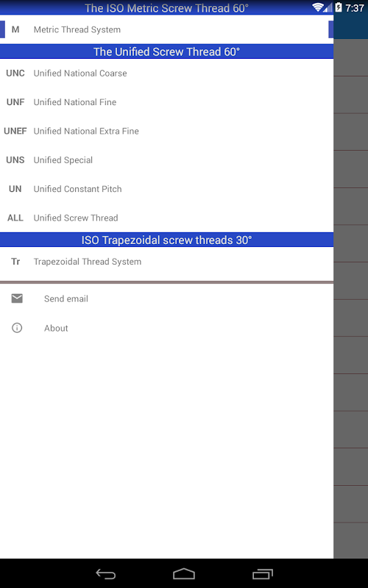Screen dimensions: 368x588
Task: Select Unified National Coarse entry
Action: 167,73
